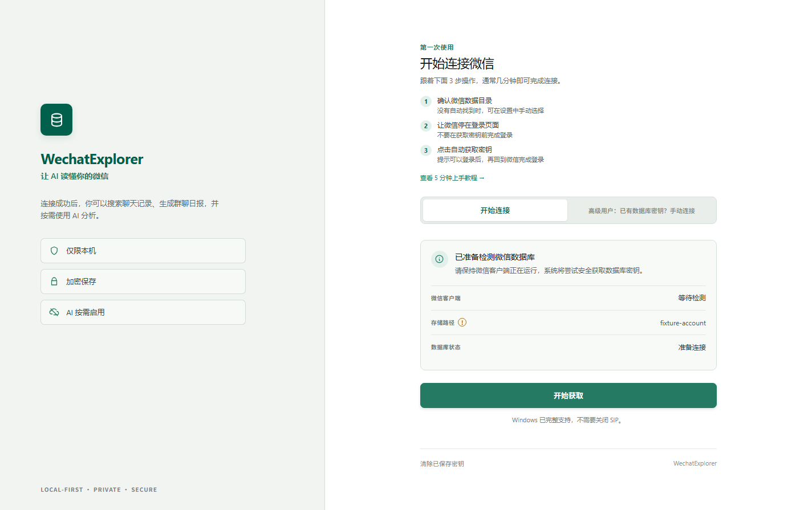This screenshot has height=510, width=812.
Task: Click the 仅限本机 feature card
Action: coord(143,251)
